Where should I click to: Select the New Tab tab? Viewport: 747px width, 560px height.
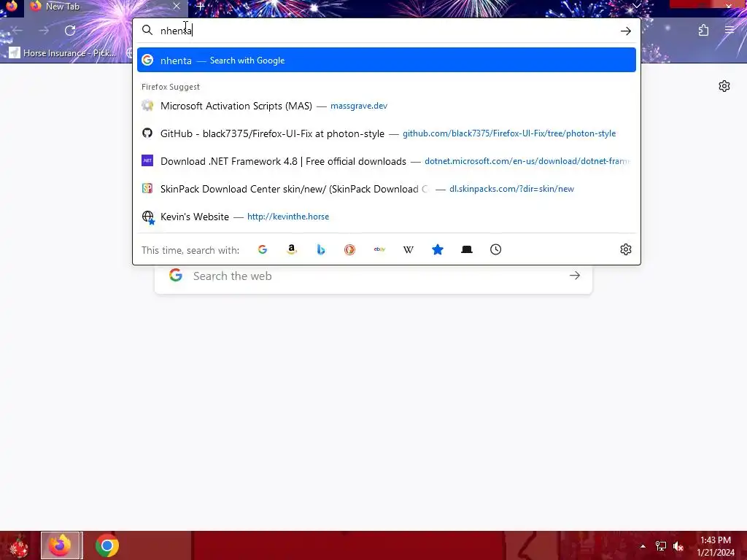(105, 7)
